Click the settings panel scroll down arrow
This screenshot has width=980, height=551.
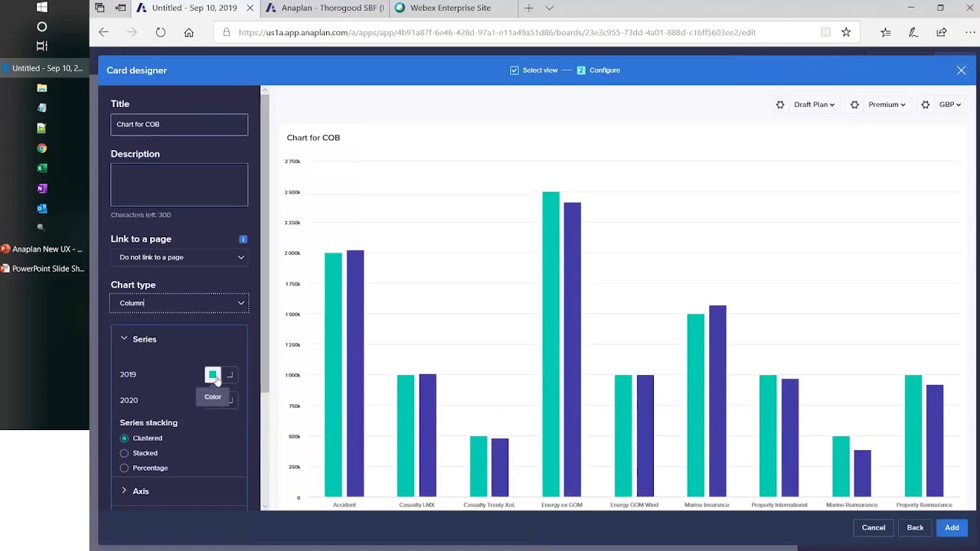point(265,505)
